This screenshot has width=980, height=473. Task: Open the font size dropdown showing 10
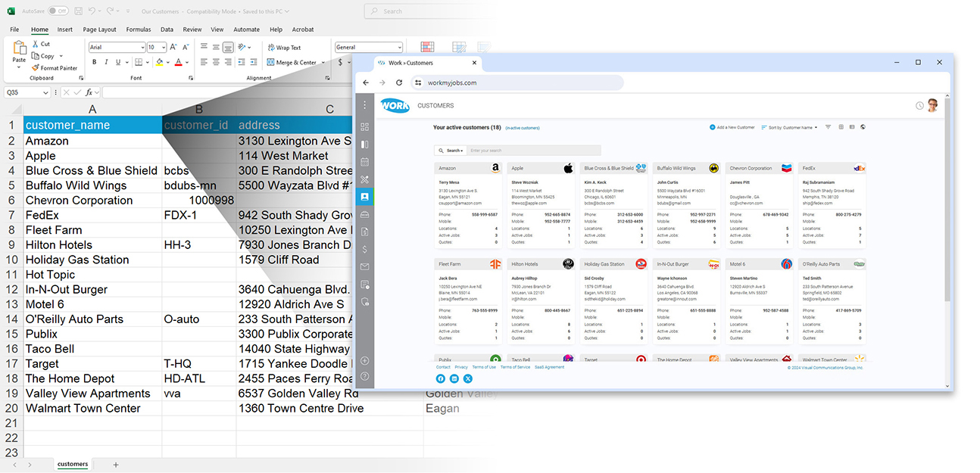[163, 48]
